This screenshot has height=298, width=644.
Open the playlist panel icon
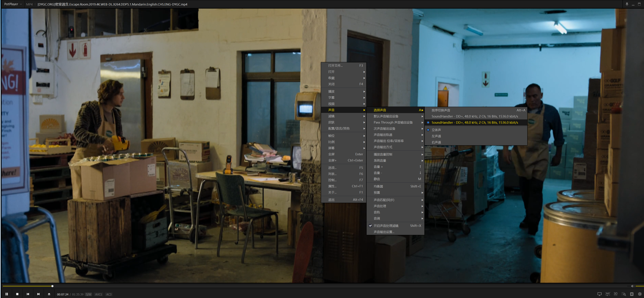[x=632, y=294]
